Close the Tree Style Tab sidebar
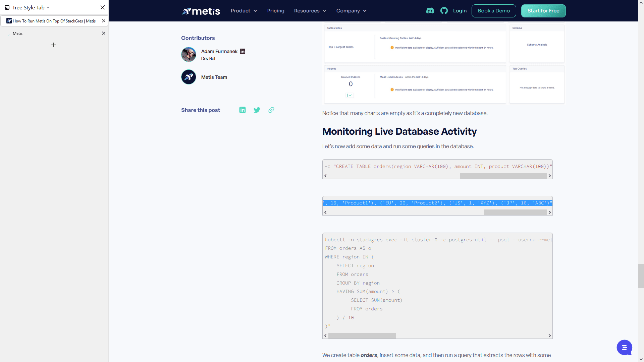 (x=103, y=7)
